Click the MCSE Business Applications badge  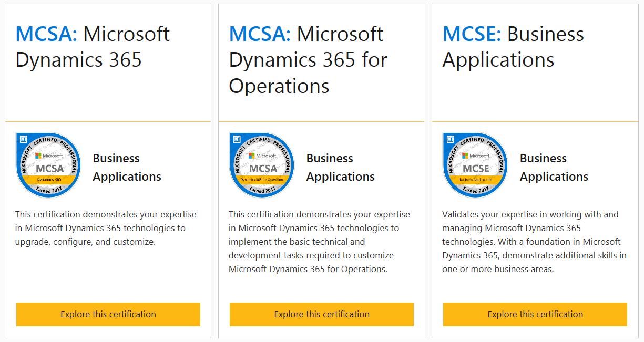(475, 164)
